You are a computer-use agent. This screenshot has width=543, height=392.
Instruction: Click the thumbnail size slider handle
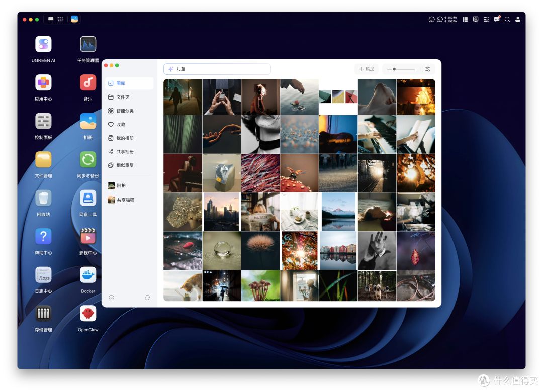click(x=394, y=69)
